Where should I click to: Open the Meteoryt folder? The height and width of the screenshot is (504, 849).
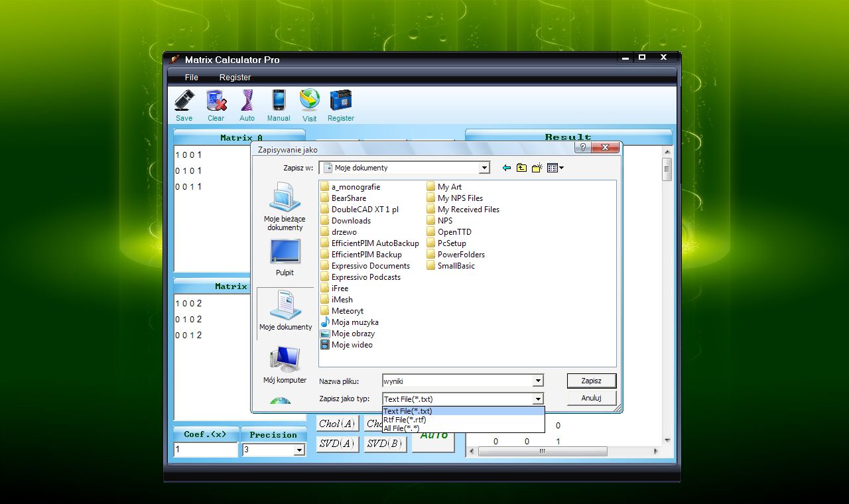click(x=342, y=311)
